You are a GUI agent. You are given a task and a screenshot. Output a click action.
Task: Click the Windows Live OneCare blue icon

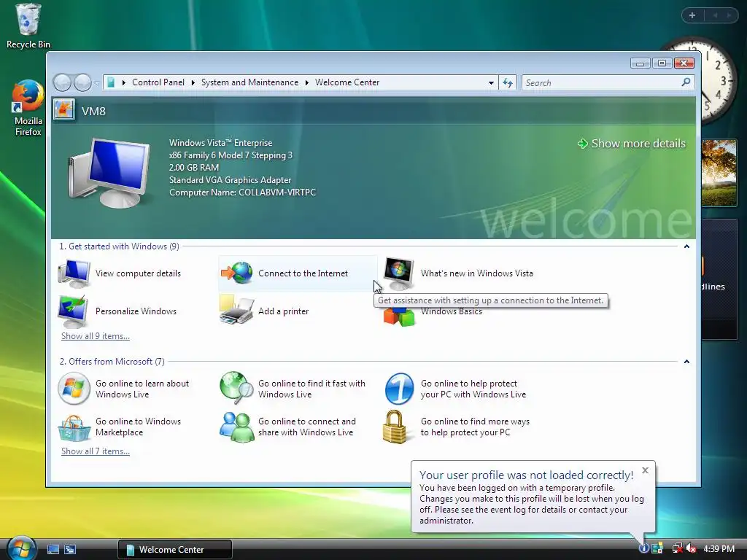399,389
